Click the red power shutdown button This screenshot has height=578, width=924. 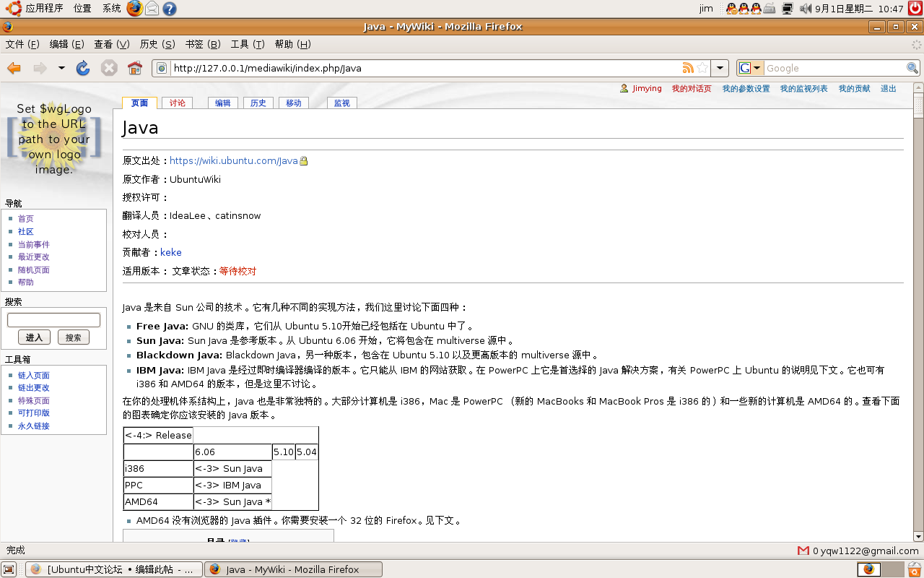pos(915,9)
